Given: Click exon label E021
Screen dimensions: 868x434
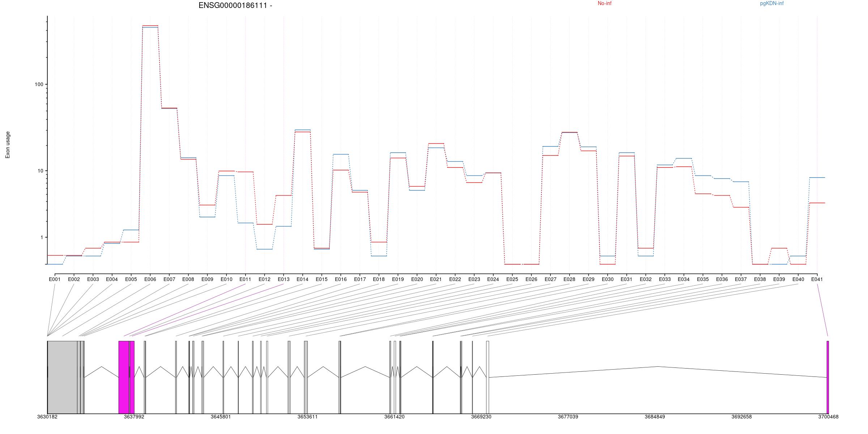Looking at the screenshot, I should coord(436,279).
